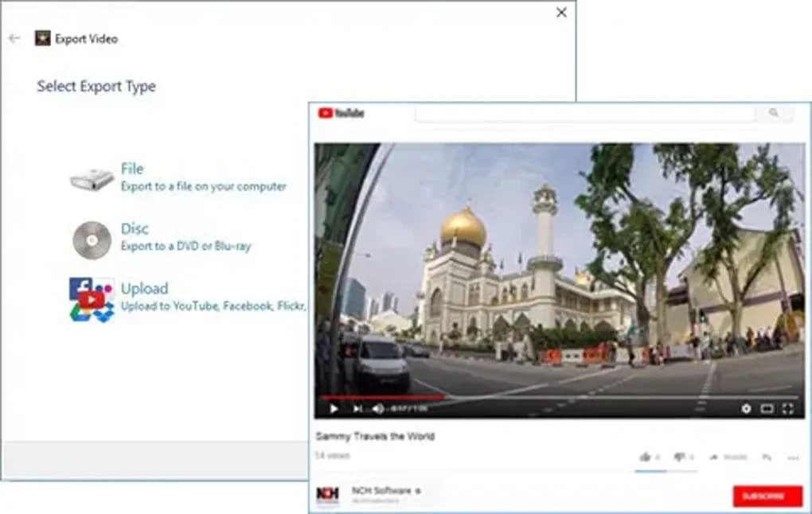Choose the Disc export icon
This screenshot has height=514, width=812.
coord(92,239)
